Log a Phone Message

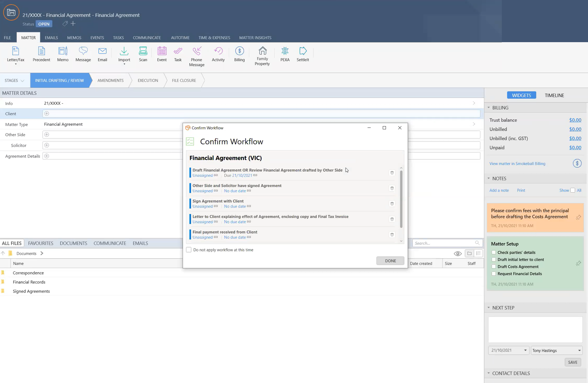196,56
